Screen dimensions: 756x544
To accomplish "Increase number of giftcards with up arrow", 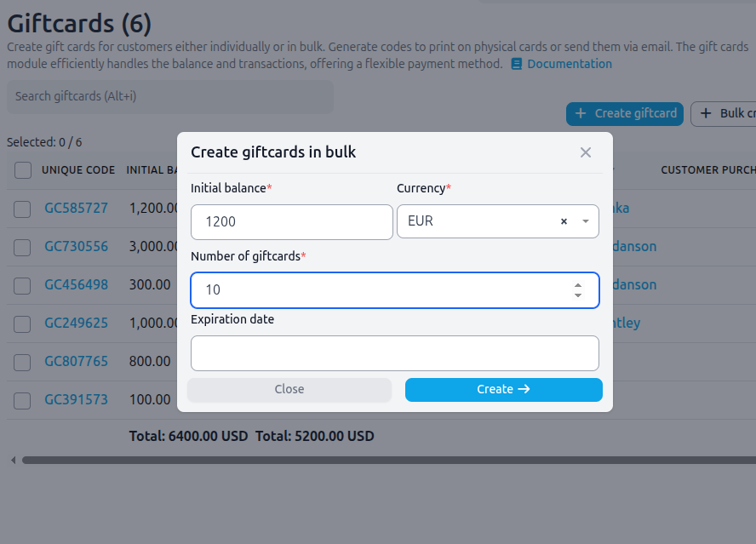I will pyautogui.click(x=578, y=285).
